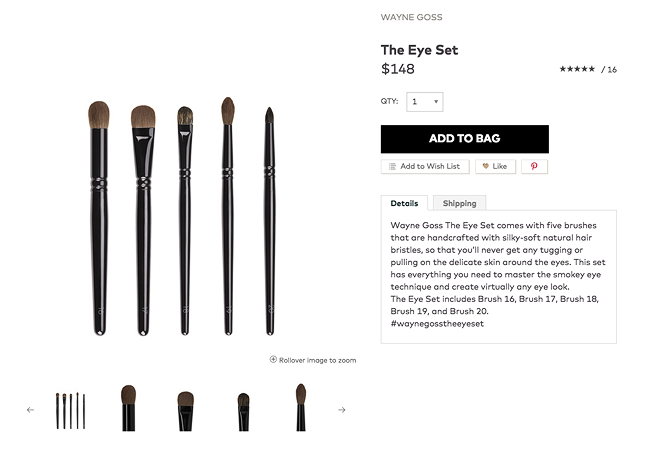The image size is (650, 451).
Task: Open the WAYNE GOSS brand link
Action: [411, 17]
